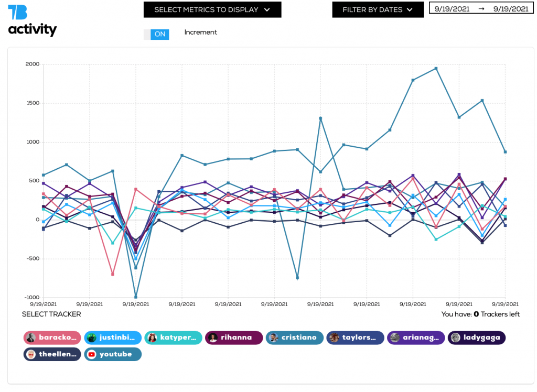Open the Select Metrics to Display dropdown

pos(212,9)
